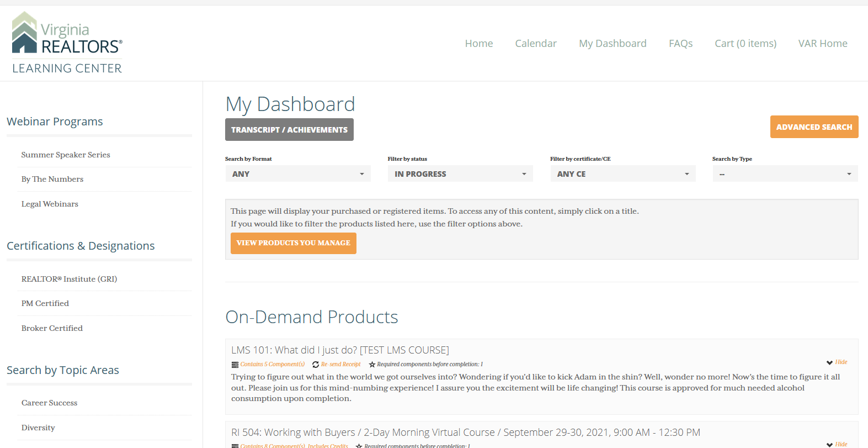Screen dimensions: 868x448
Task: Click the Certifications & Designations heading
Action: coord(81,246)
